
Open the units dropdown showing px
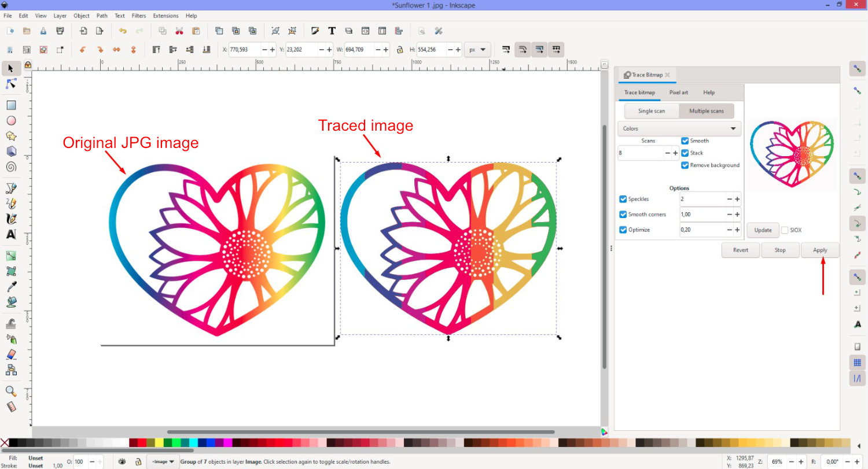coord(477,50)
